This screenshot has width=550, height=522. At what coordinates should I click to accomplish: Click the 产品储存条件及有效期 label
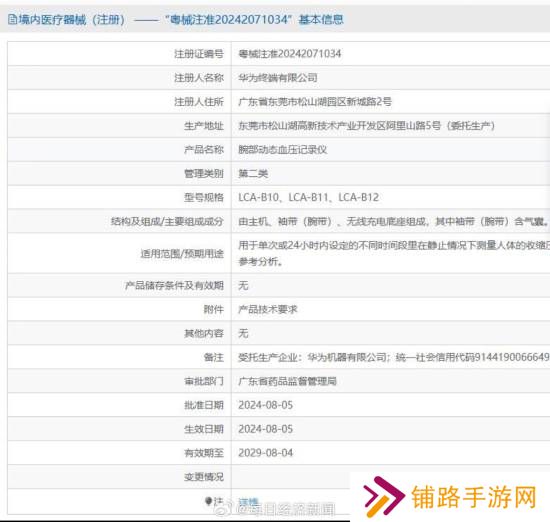tap(174, 285)
